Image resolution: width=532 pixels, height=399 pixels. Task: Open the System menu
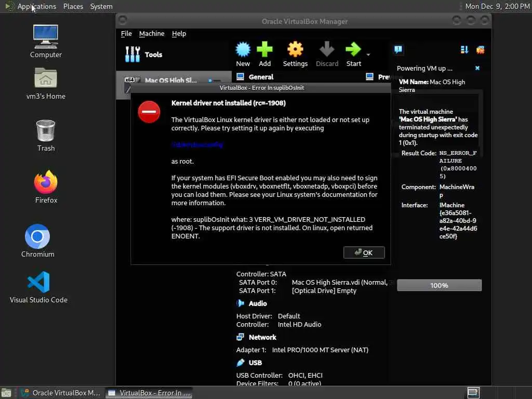click(101, 6)
